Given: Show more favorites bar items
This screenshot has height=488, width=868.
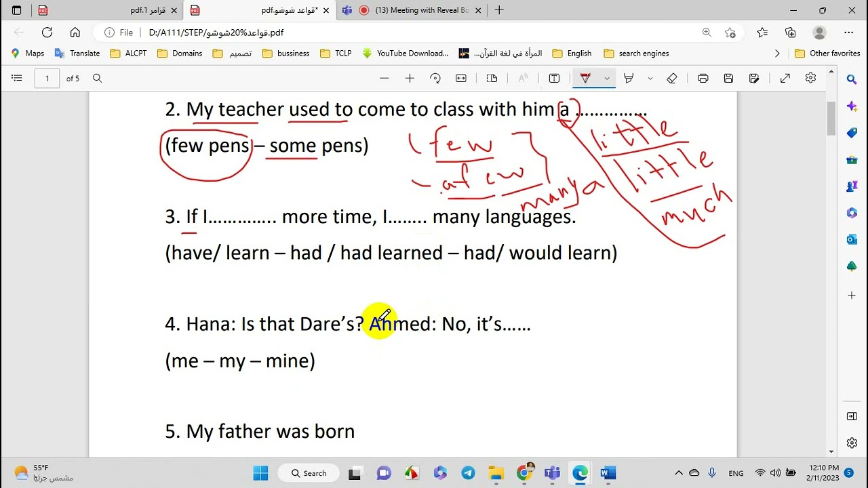Looking at the screenshot, I should pos(777,54).
